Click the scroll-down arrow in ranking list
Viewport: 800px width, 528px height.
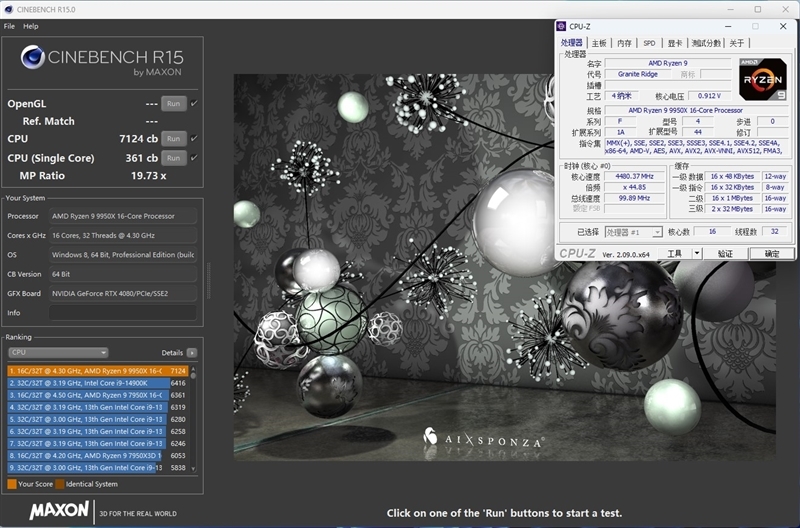(193, 469)
